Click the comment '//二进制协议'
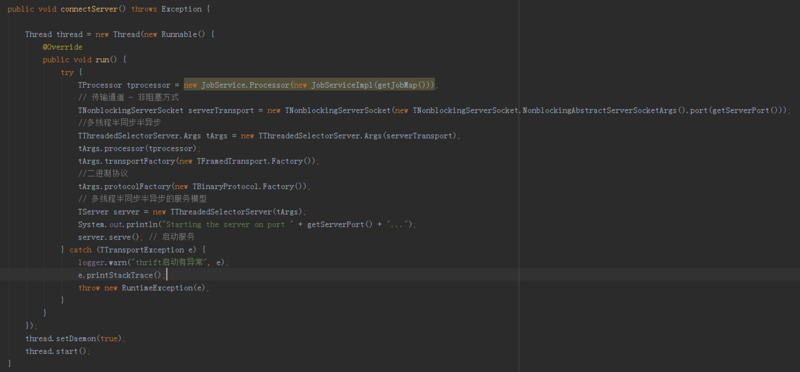Screen dimensions: 800x372 103,173
